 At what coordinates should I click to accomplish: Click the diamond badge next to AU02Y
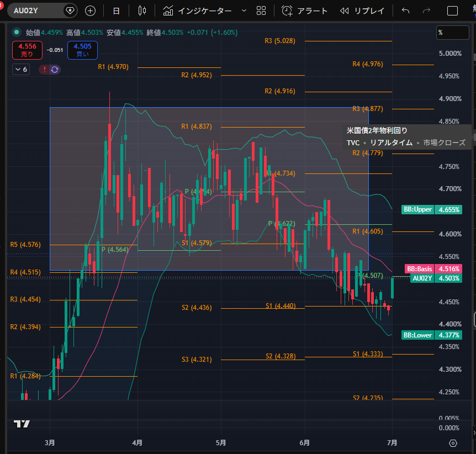pos(70,11)
